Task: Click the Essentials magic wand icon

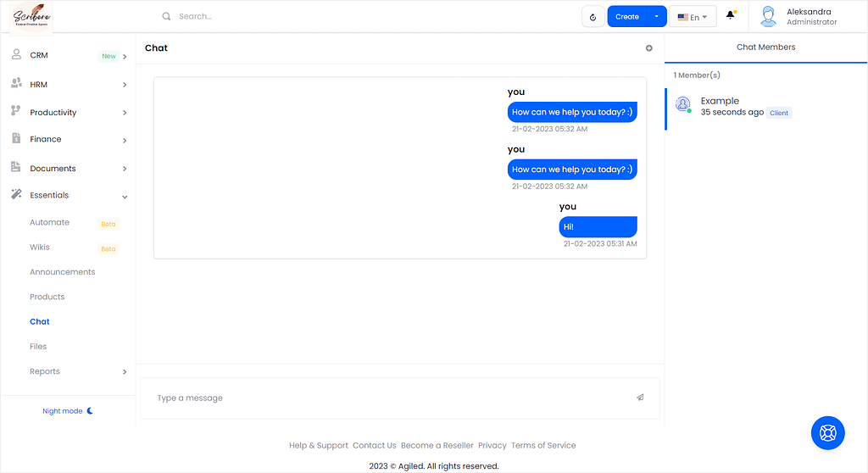Action: [x=17, y=194]
